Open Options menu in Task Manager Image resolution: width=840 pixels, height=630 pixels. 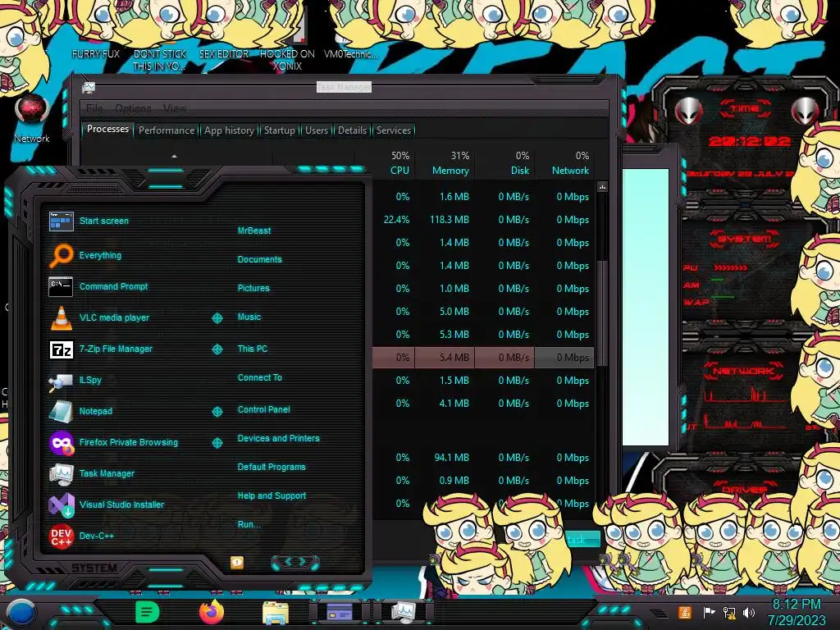[133, 108]
